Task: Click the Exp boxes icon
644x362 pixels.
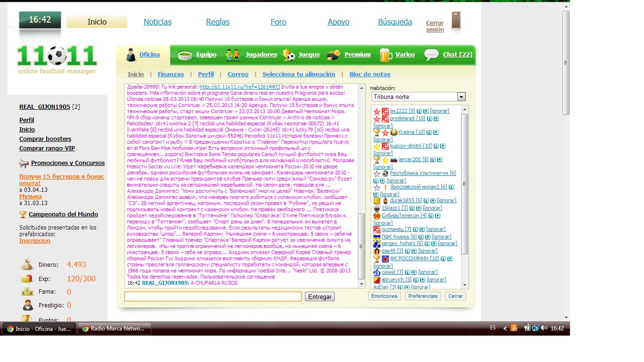Action: coord(27,279)
